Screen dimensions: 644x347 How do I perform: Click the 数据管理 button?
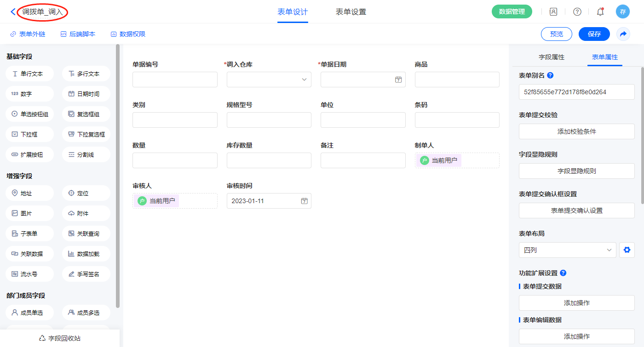pos(512,12)
